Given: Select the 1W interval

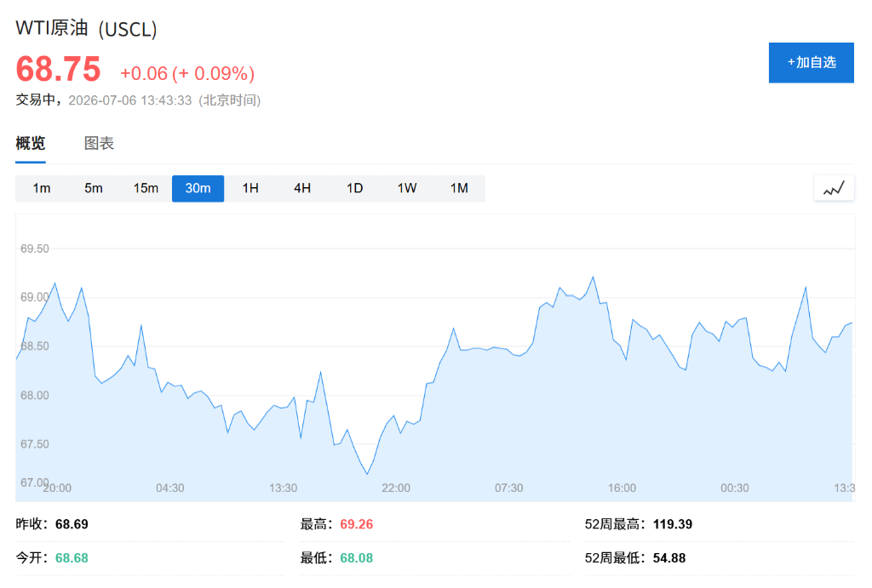Looking at the screenshot, I should point(407,188).
